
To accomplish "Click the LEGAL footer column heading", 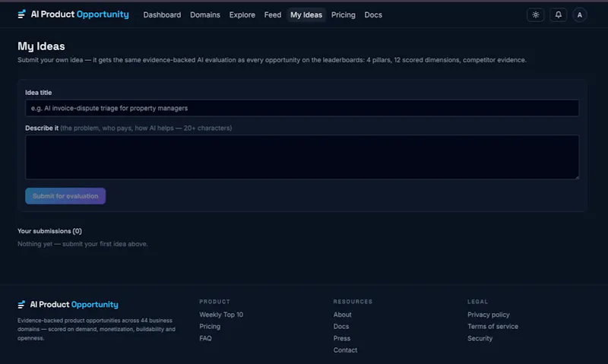I will (478, 302).
